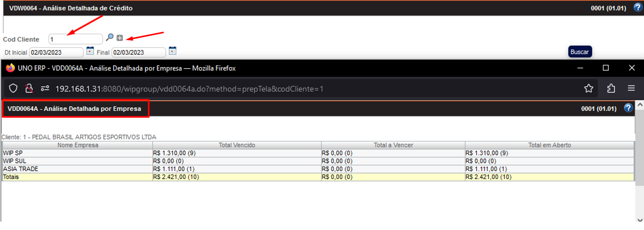Click the Total Vencido column header

237,145
